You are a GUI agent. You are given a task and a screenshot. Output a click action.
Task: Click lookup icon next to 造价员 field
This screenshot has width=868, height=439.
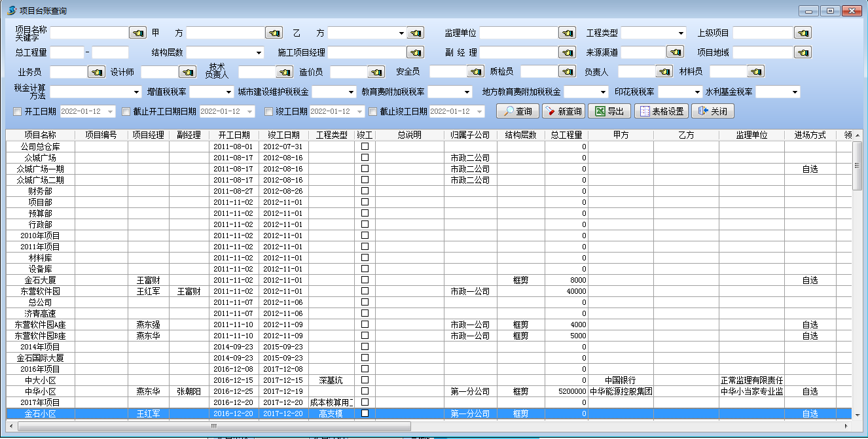(x=376, y=72)
